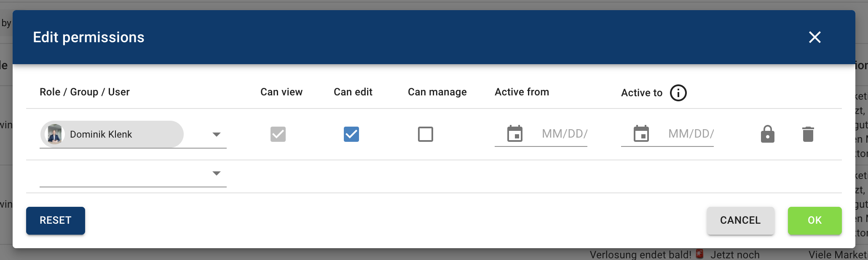
Task: Click the RESET button
Action: (56, 220)
